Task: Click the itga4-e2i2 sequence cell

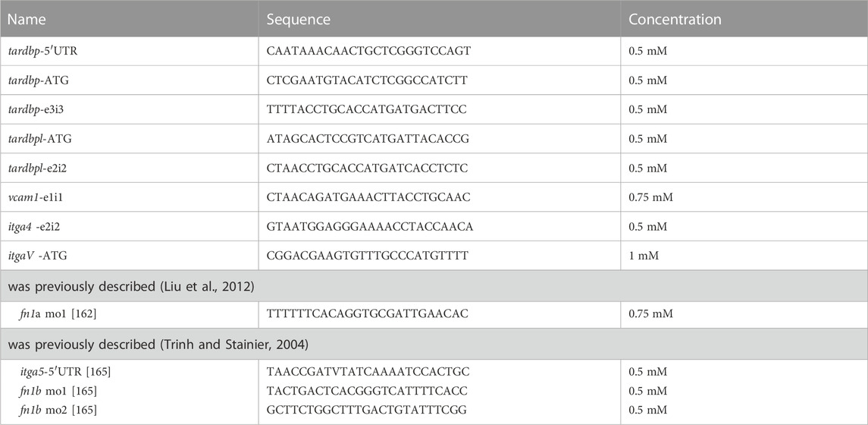Action: click(x=440, y=226)
